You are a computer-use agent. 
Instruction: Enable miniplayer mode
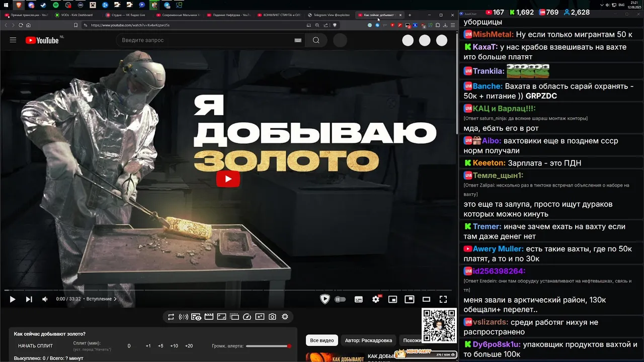[392, 299]
